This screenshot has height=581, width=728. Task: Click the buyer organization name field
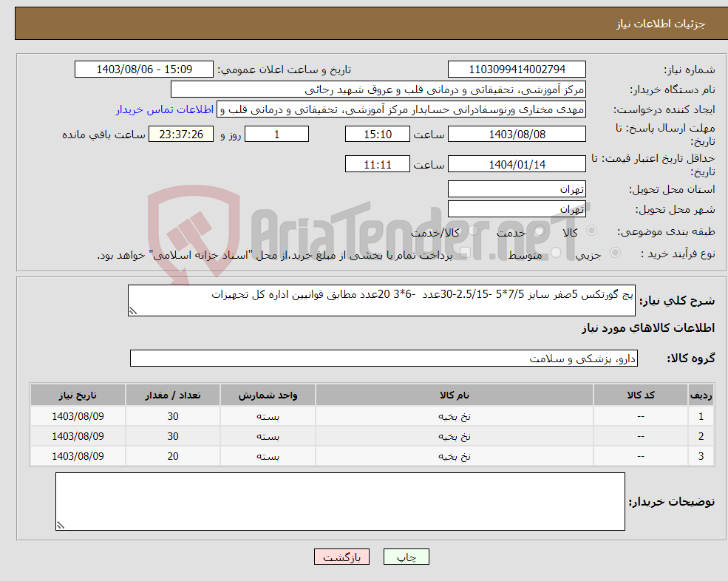tap(378, 89)
